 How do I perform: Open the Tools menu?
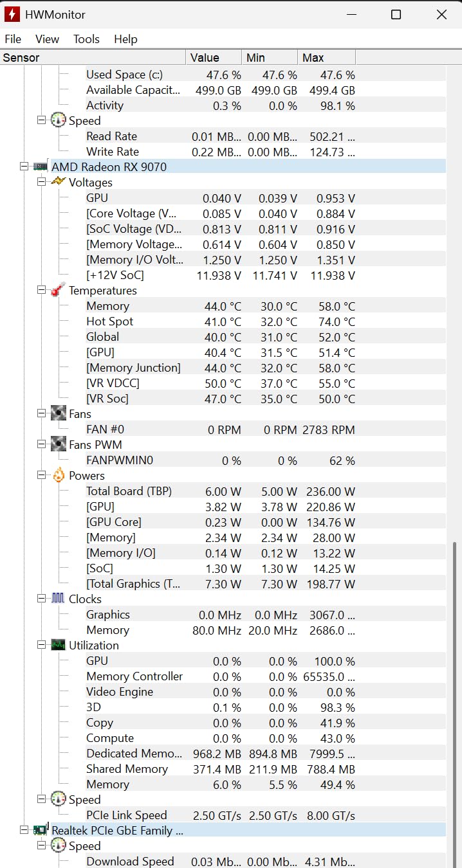click(86, 39)
